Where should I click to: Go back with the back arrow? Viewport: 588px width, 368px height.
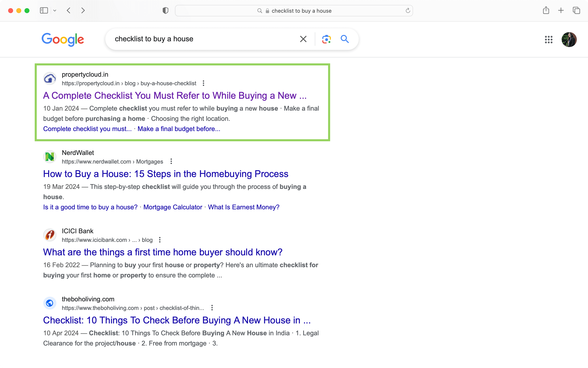tap(69, 10)
